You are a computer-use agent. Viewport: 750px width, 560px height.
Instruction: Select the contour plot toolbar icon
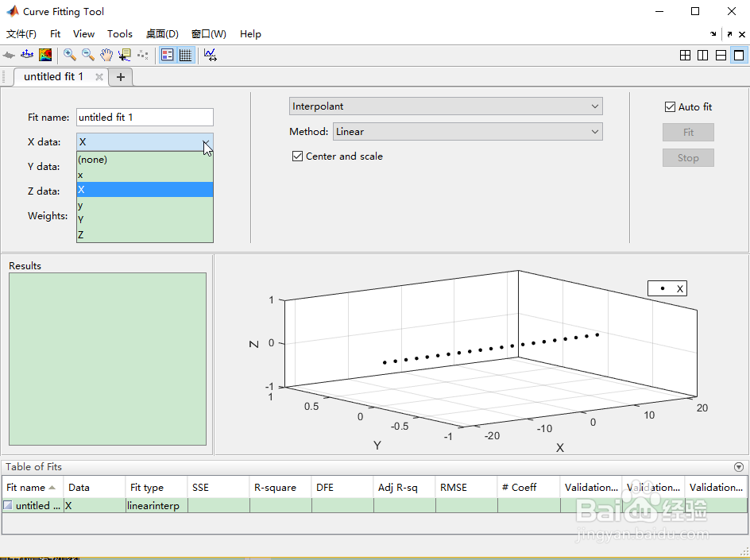(x=45, y=55)
